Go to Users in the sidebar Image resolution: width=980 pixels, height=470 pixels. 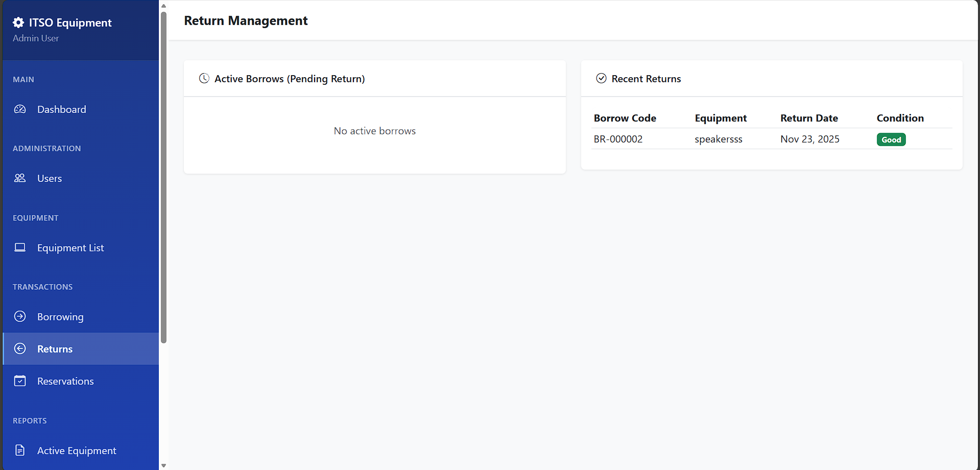[50, 178]
